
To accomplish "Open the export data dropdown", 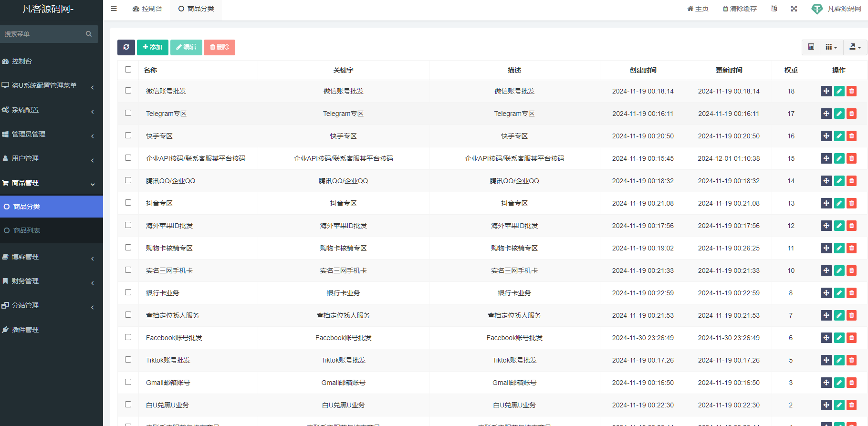I will 855,47.
